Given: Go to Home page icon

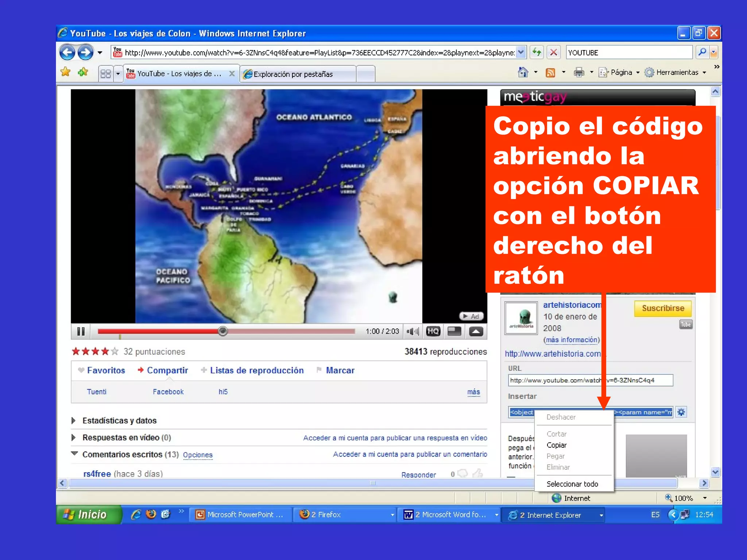Looking at the screenshot, I should (x=523, y=72).
